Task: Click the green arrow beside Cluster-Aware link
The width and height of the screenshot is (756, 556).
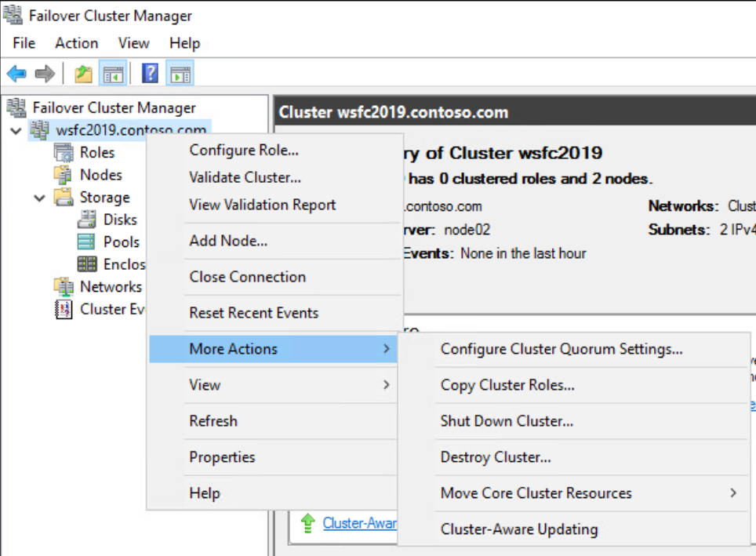Action: coord(307,523)
